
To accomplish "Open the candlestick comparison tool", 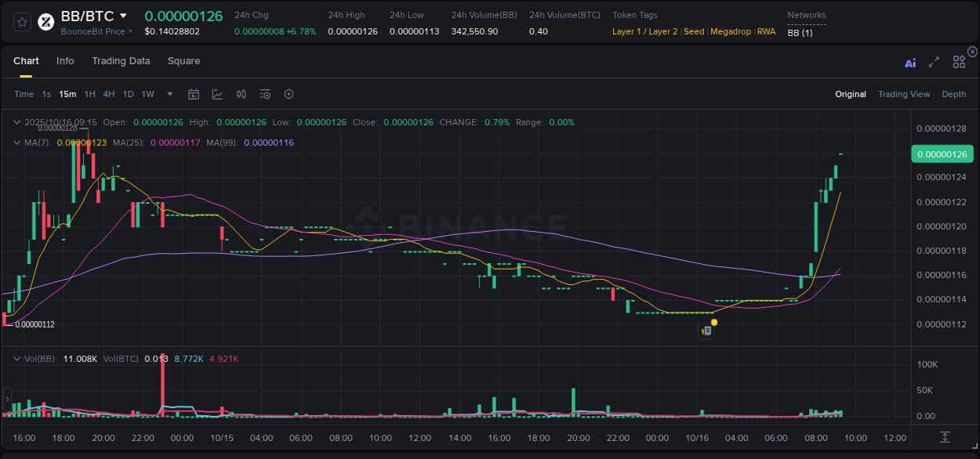I will click(241, 93).
